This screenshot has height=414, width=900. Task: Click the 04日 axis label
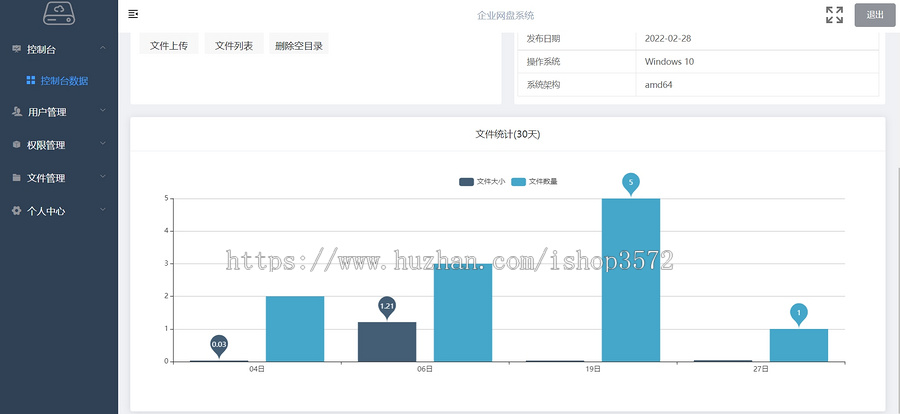pyautogui.click(x=257, y=369)
